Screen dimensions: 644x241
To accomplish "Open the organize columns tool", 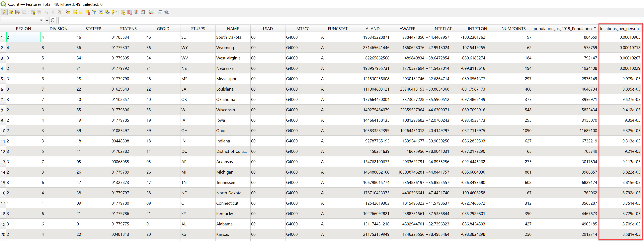I will 136,12.
